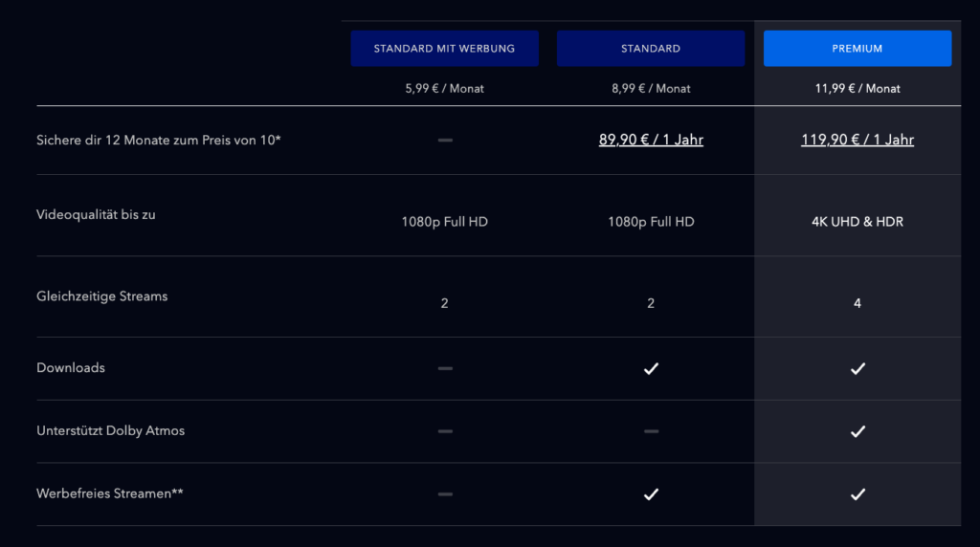The height and width of the screenshot is (547, 980).
Task: Click the 5,99 € / Monat price
Action: click(x=444, y=88)
